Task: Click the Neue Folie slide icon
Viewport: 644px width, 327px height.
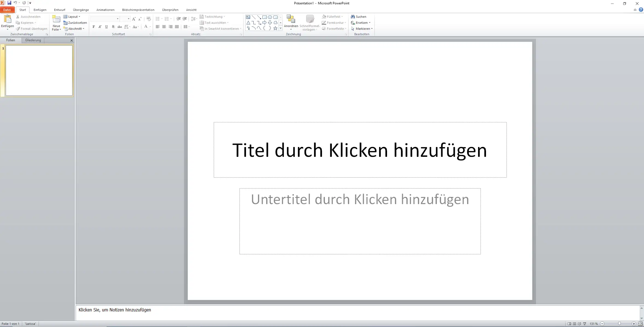Action: 56,19
